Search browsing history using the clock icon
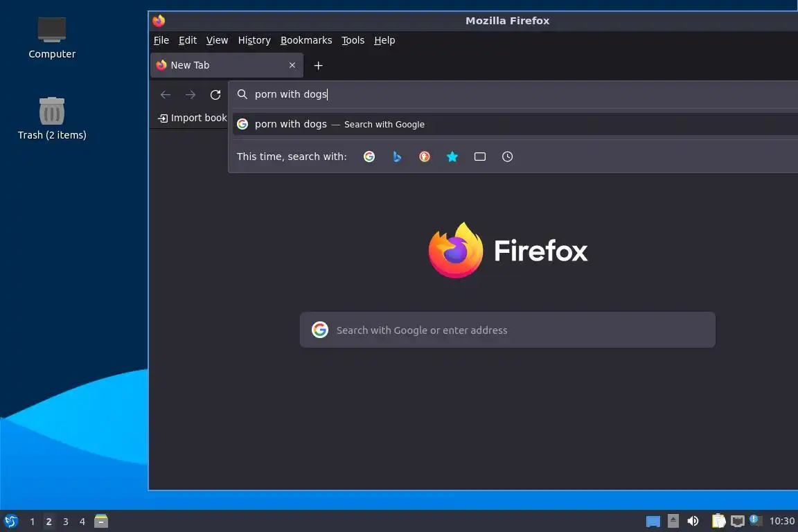 click(x=507, y=157)
